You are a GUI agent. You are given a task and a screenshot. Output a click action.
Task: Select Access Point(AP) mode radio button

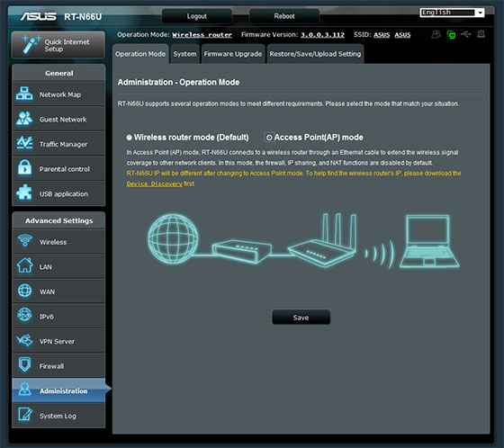[269, 138]
